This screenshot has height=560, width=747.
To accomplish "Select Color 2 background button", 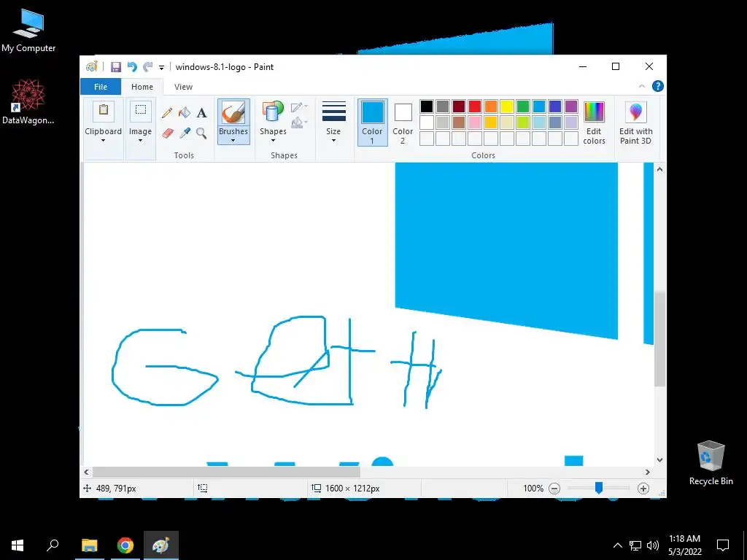I will 403,122.
